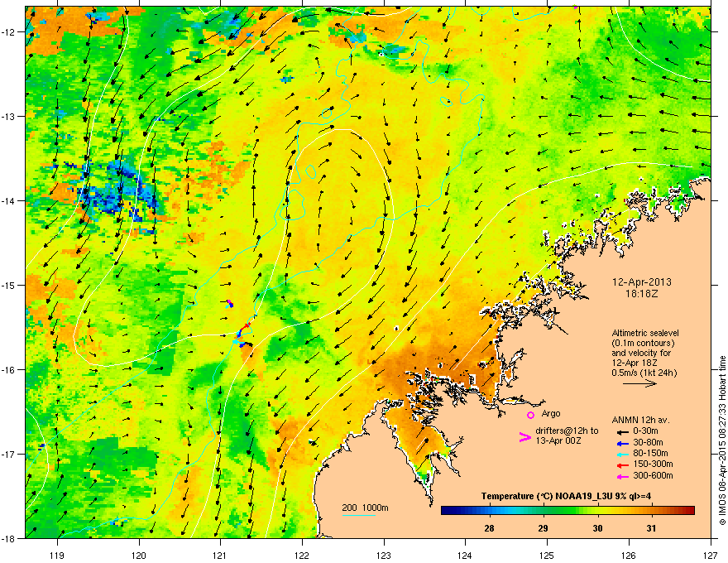Click the IMOS Hobart time copyright stamp
Screen dimensions: 728x563
coord(722,440)
